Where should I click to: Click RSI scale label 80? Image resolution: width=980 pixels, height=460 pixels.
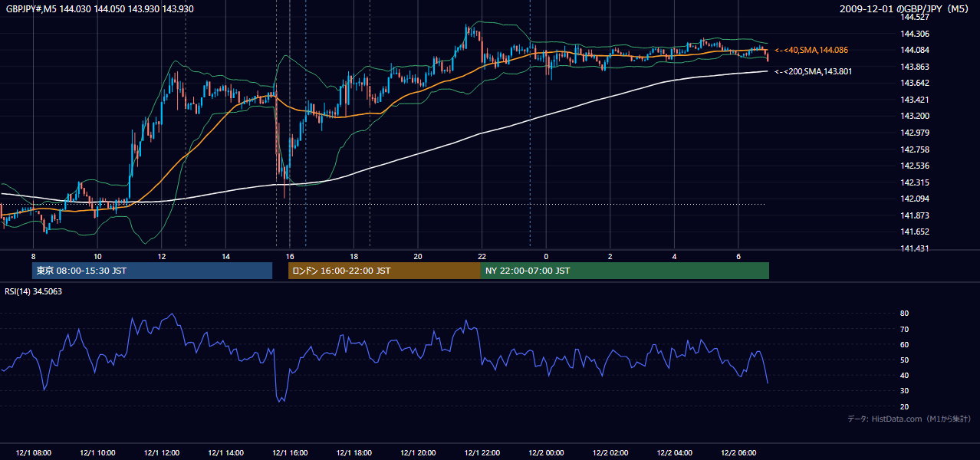pos(905,314)
